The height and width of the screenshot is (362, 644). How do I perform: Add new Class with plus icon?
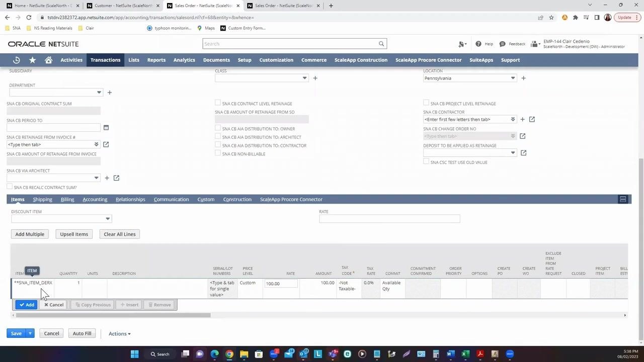pyautogui.click(x=315, y=78)
